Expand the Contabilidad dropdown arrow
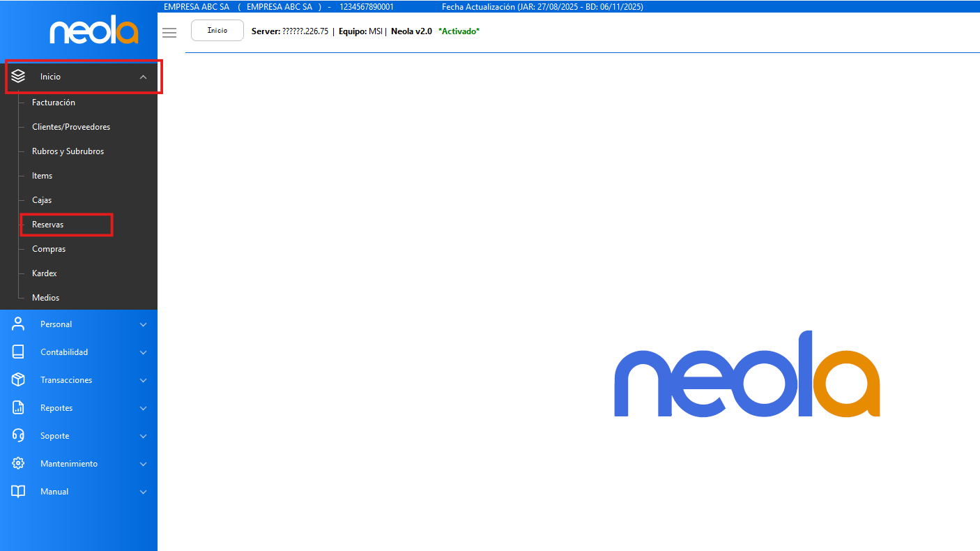The width and height of the screenshot is (980, 551). coord(143,352)
